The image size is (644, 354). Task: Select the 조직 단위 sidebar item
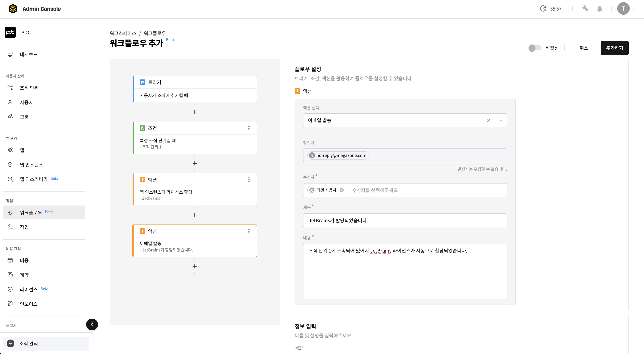click(29, 88)
